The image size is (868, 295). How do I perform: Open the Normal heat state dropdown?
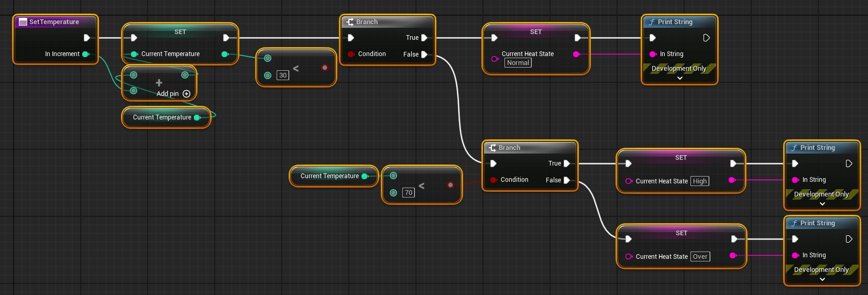(x=518, y=63)
